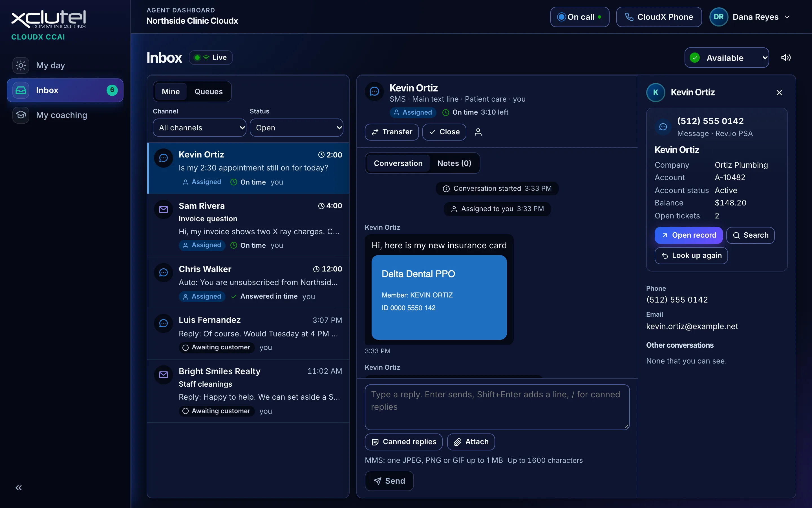
Task: Click the K avatar in details panel
Action: [x=656, y=92]
